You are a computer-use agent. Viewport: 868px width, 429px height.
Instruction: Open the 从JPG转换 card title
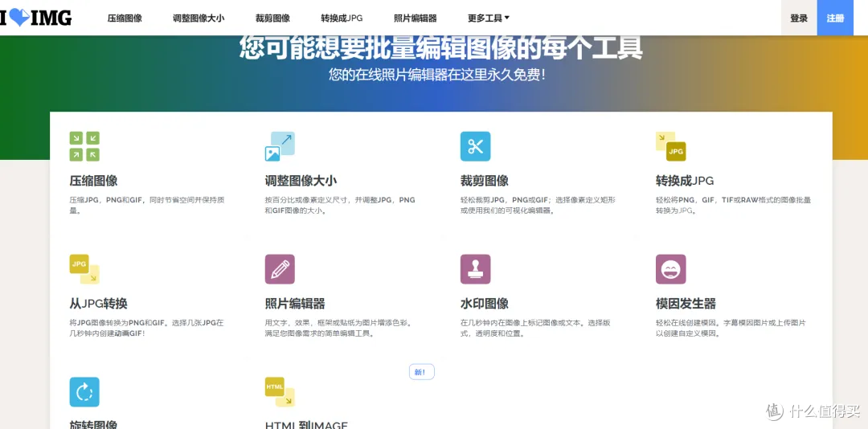point(99,304)
